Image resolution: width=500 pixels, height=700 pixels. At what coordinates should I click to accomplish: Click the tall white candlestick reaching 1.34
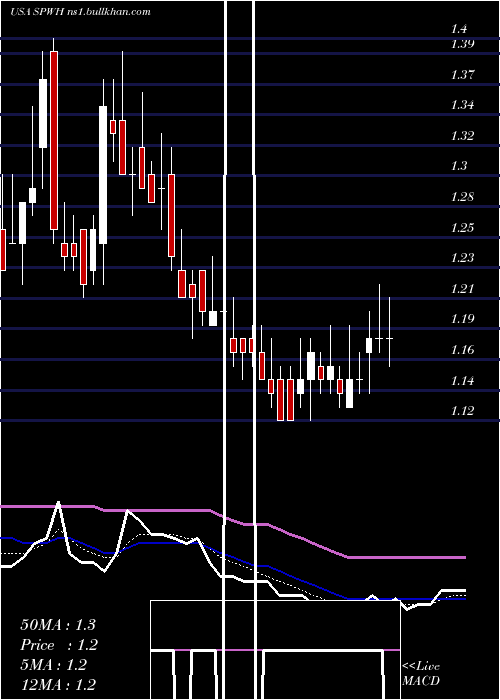[103, 175]
